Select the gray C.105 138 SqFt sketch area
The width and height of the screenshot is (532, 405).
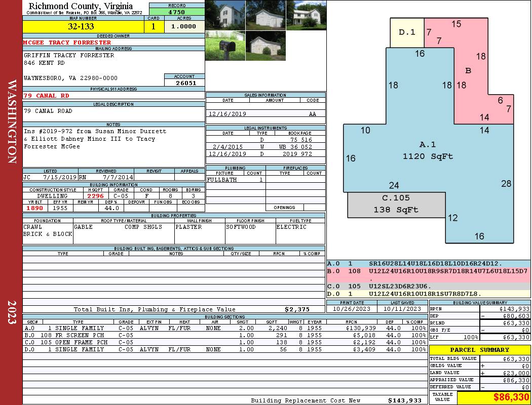(396, 205)
